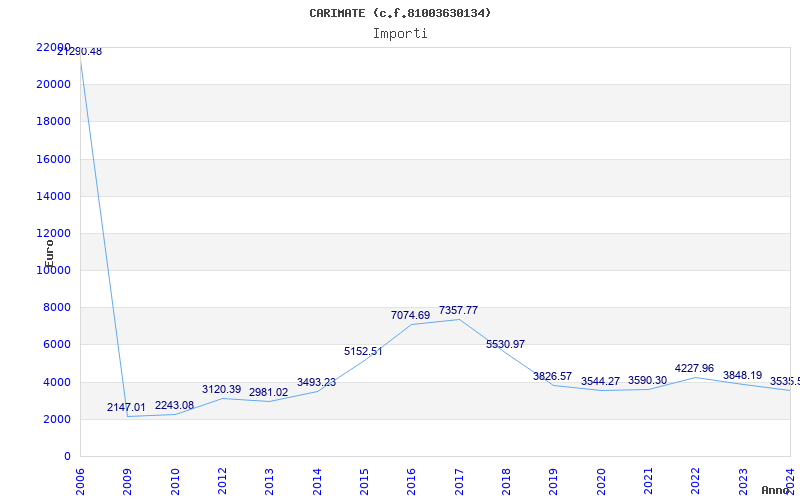Image resolution: width=800 pixels, height=500 pixels.
Task: Click the Euro axis label
Action: (49, 254)
